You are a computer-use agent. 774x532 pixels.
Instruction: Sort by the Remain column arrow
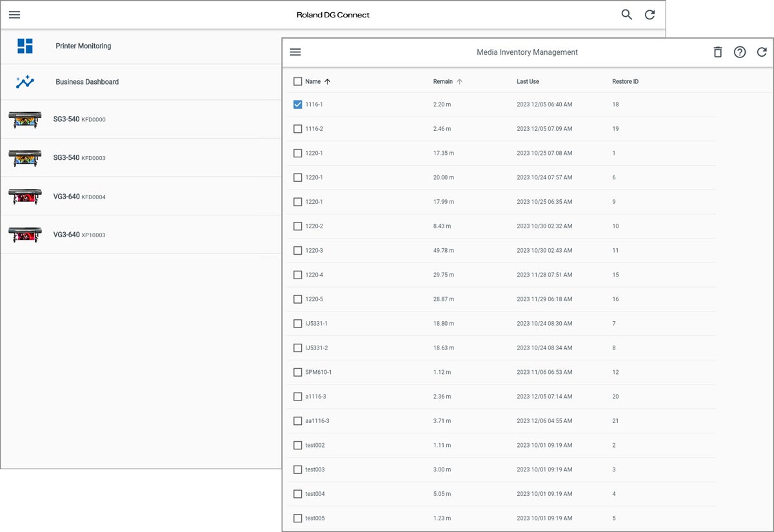point(459,82)
